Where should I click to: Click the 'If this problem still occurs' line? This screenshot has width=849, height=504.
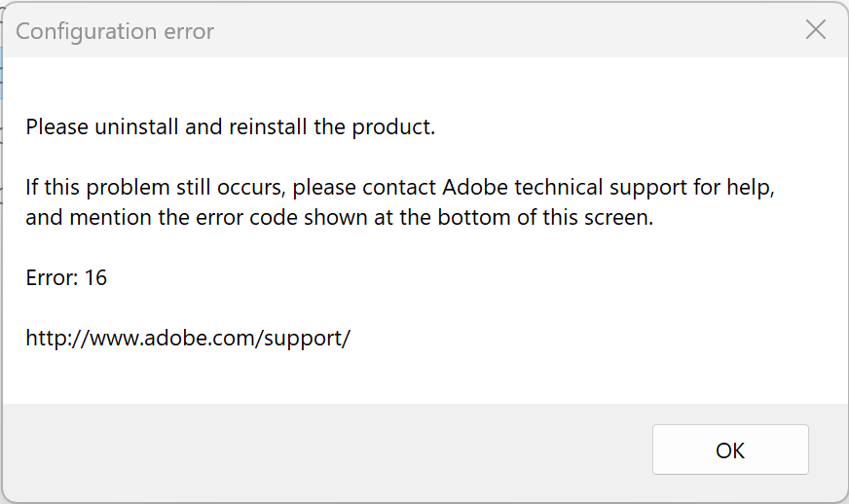[400, 186]
